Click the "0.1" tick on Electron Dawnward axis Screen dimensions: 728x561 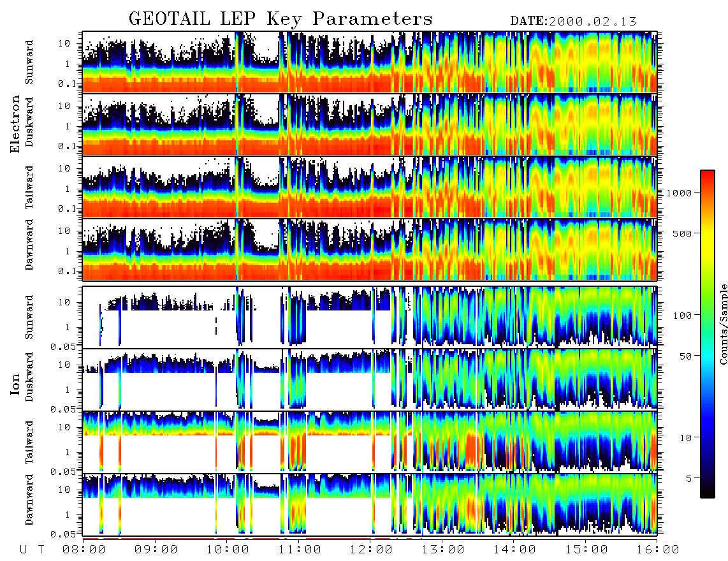(x=68, y=271)
